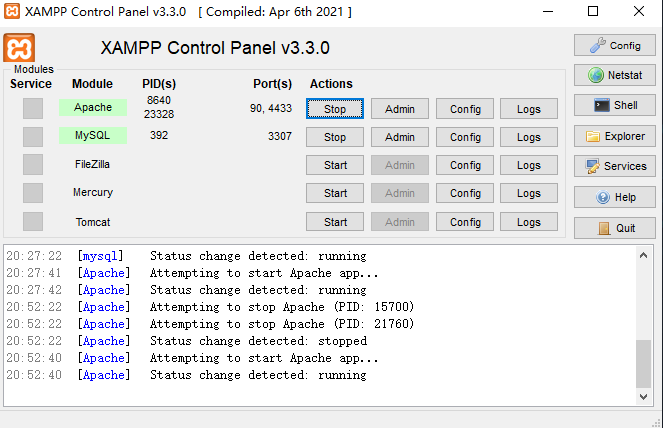View Apache Logs

click(529, 109)
